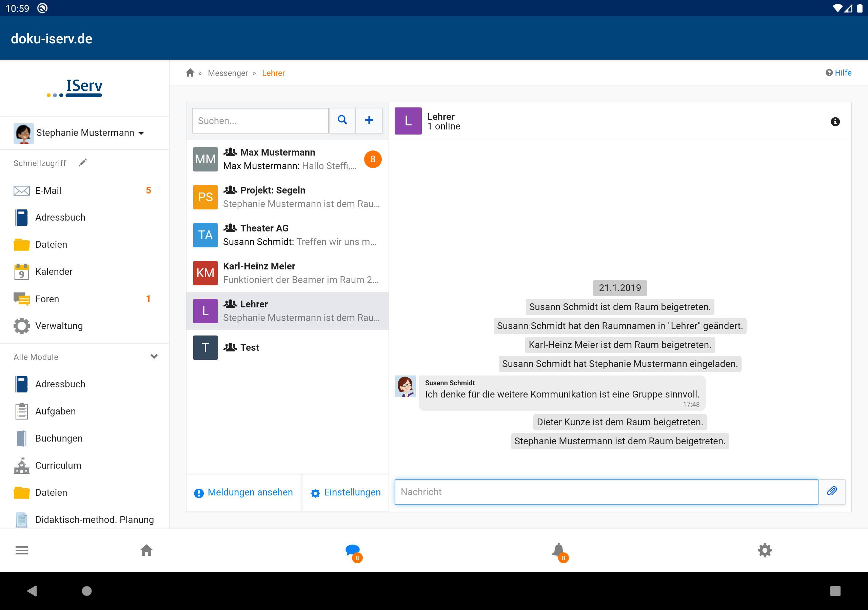Select the Lehrer chat room
The width and height of the screenshot is (868, 610).
[287, 311]
